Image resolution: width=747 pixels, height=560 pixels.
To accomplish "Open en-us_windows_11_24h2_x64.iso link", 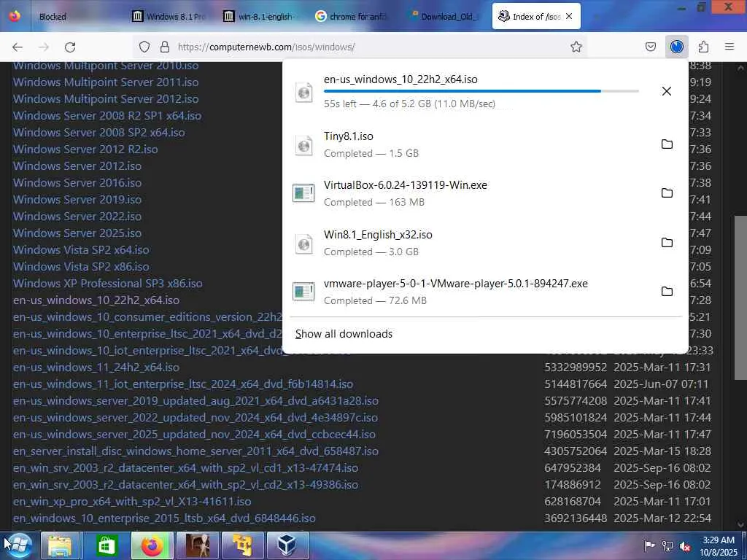I will coord(96,367).
